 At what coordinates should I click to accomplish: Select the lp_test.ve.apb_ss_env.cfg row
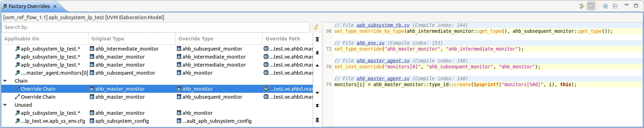click(x=157, y=121)
